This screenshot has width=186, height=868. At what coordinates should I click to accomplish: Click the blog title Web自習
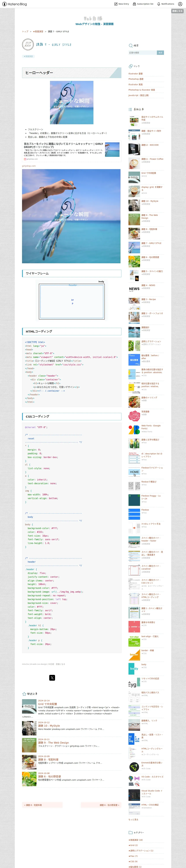tap(93, 18)
